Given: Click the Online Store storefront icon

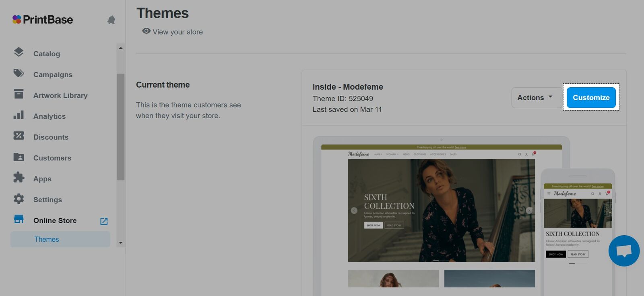Looking at the screenshot, I should (x=19, y=219).
